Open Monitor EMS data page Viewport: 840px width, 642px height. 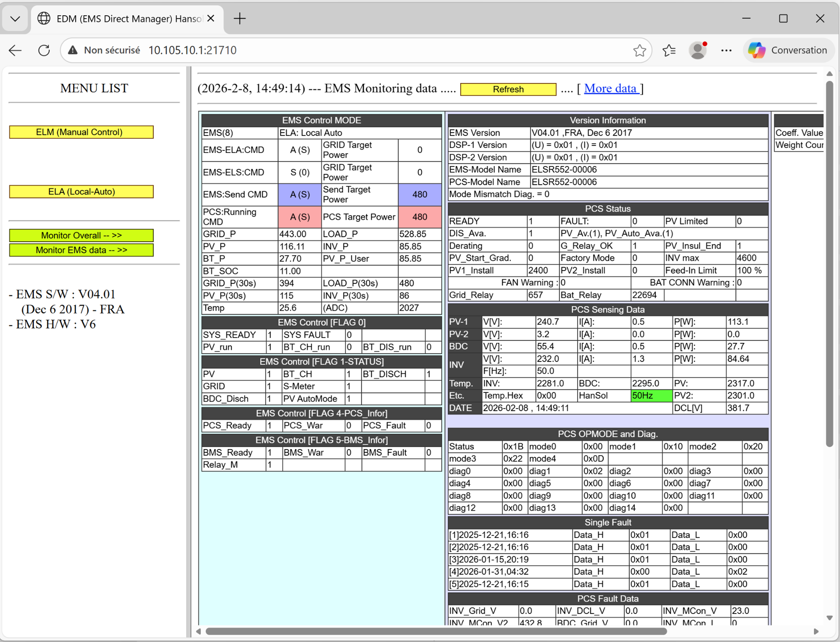click(81, 250)
